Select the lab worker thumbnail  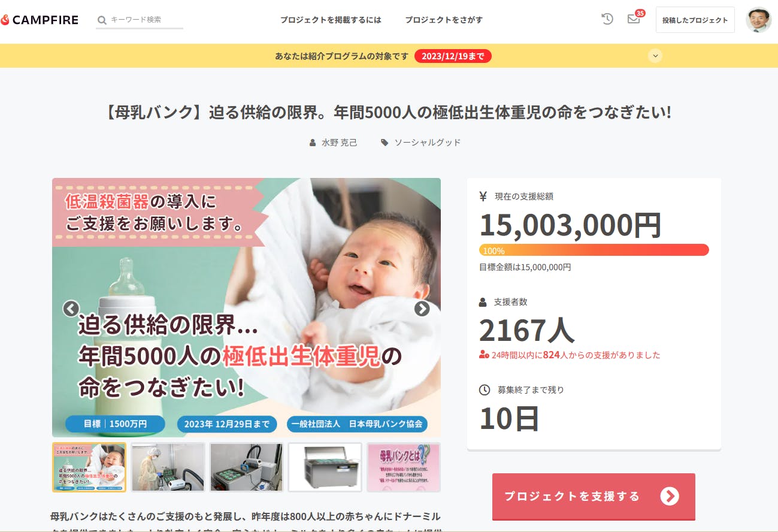click(x=168, y=467)
